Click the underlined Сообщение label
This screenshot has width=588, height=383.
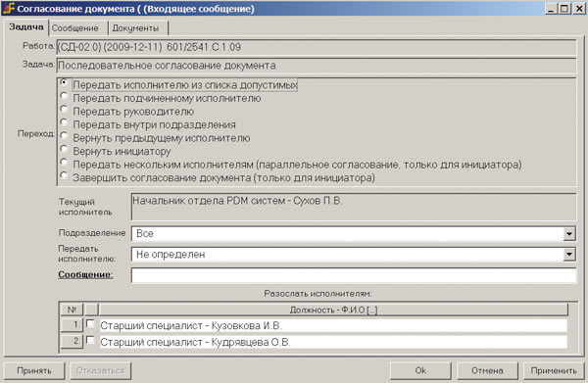click(85, 274)
